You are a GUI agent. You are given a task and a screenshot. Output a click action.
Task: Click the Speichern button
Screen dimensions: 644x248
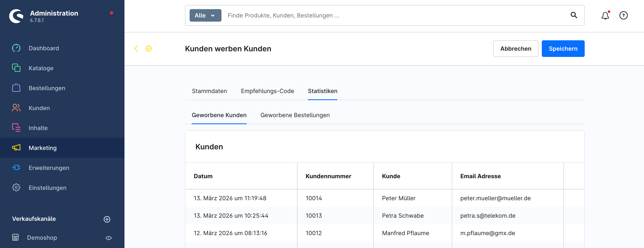[x=563, y=49]
